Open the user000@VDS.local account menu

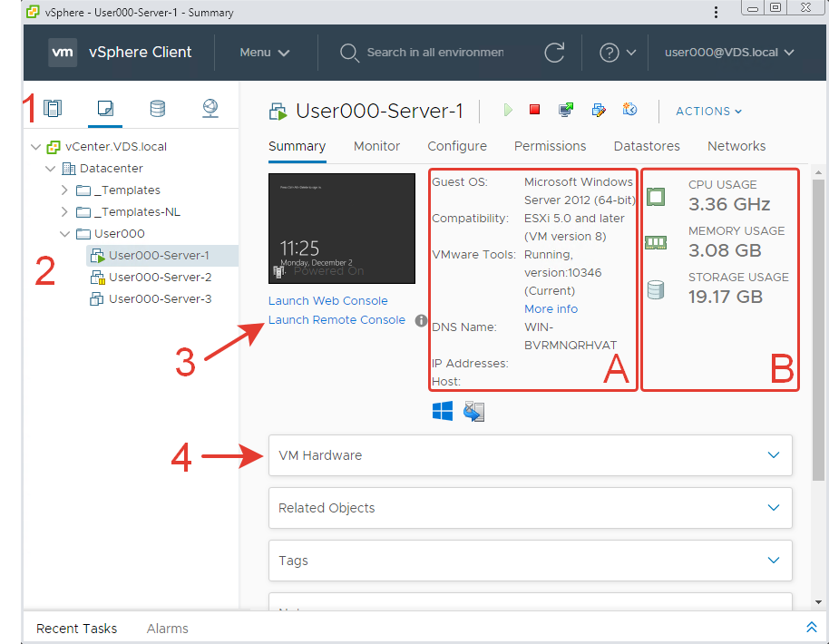coord(729,53)
